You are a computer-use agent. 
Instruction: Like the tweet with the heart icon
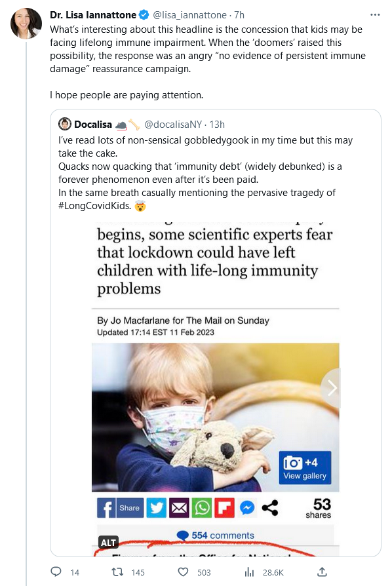point(183,572)
